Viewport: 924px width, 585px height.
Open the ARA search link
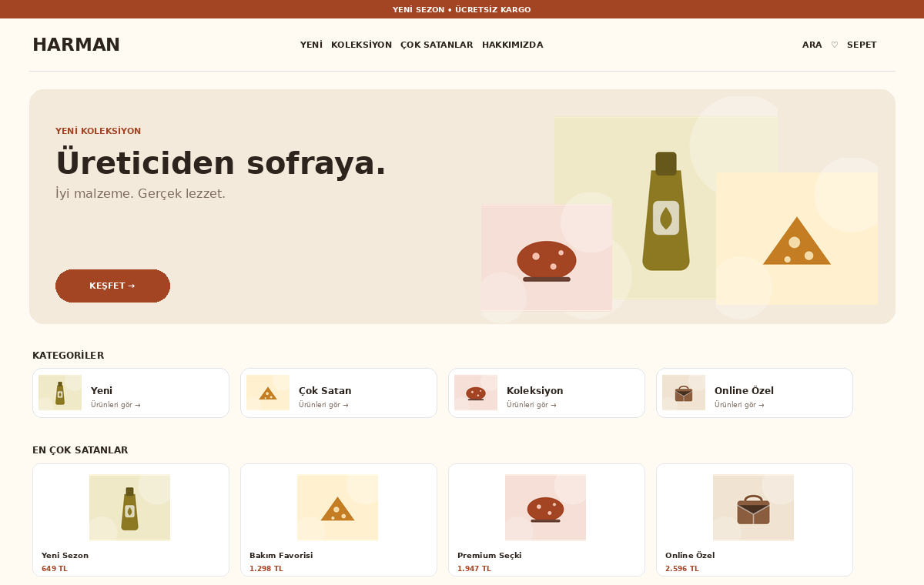tap(812, 45)
